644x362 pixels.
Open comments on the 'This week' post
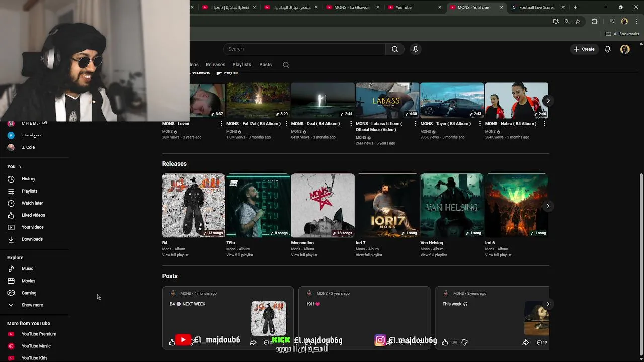[x=542, y=342]
